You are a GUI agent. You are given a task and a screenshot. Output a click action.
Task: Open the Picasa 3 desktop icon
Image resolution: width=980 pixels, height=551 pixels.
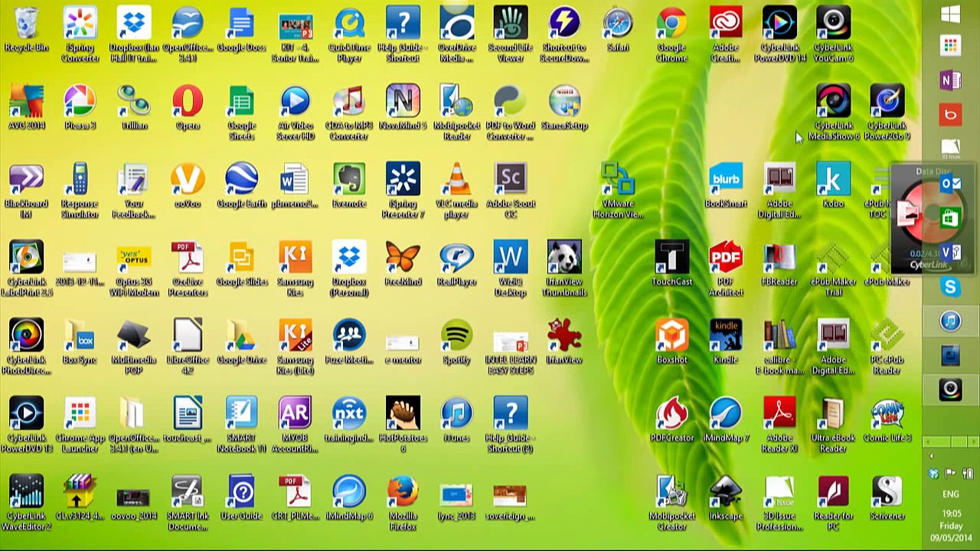(80, 101)
